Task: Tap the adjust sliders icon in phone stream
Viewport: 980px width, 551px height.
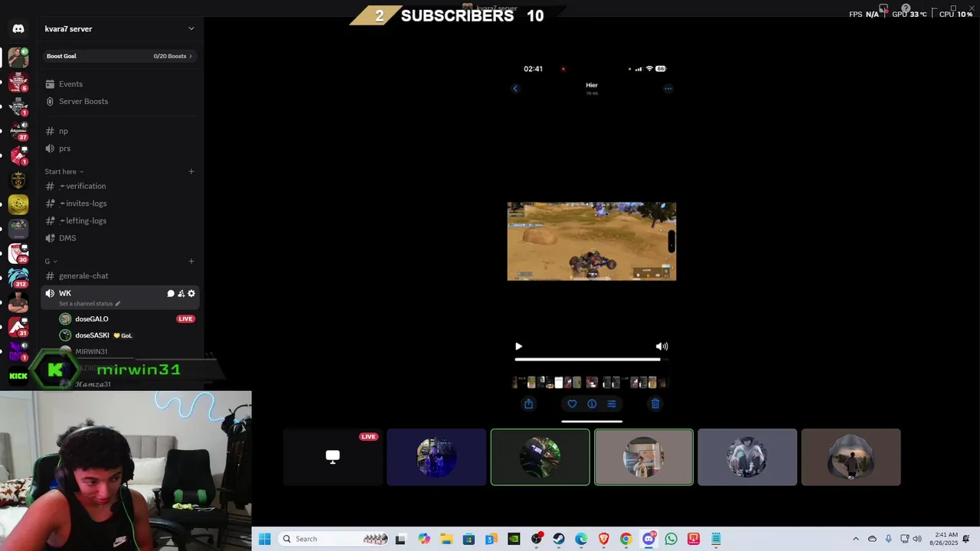Action: [x=612, y=404]
